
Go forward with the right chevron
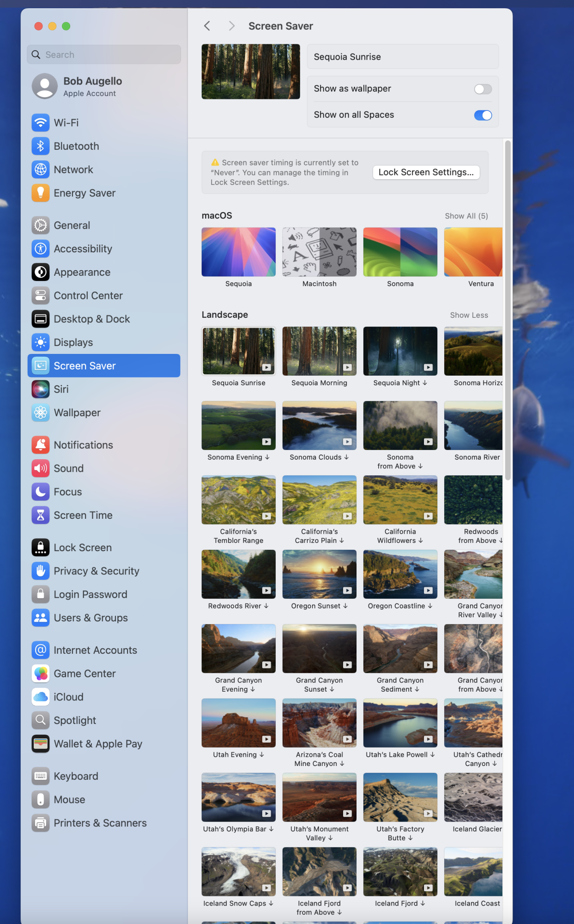(232, 26)
